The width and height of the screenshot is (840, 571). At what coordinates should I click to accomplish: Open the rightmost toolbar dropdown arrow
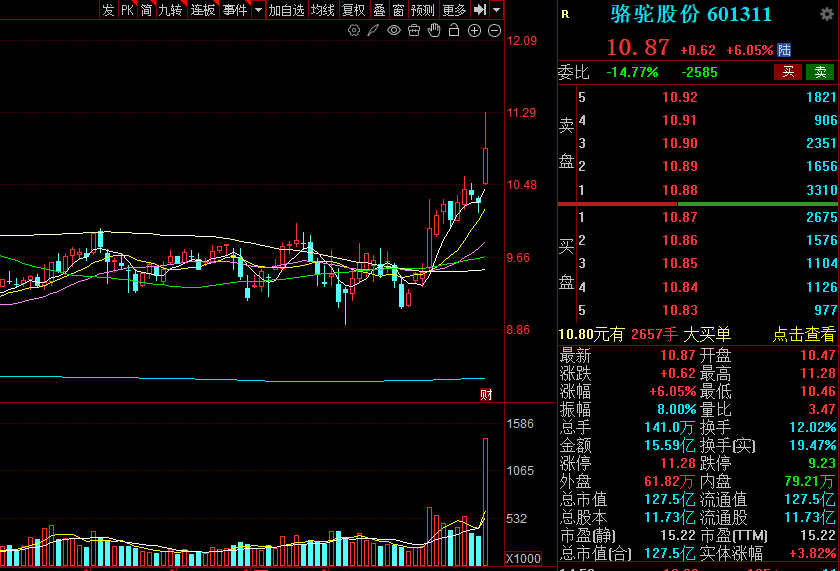(x=497, y=10)
